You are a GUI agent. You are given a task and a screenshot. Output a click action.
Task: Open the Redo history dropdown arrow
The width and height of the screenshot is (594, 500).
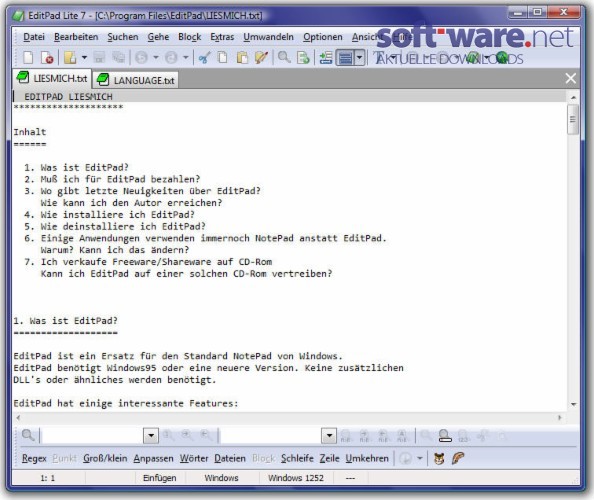point(186,58)
